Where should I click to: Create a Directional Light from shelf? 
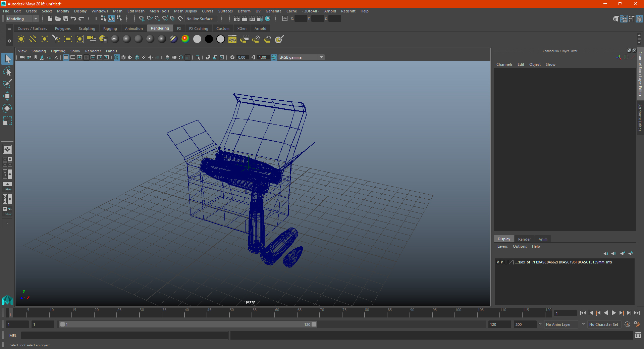33,39
